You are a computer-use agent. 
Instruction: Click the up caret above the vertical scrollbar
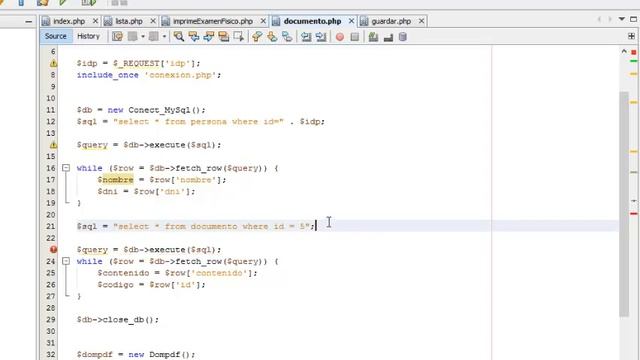(624, 52)
